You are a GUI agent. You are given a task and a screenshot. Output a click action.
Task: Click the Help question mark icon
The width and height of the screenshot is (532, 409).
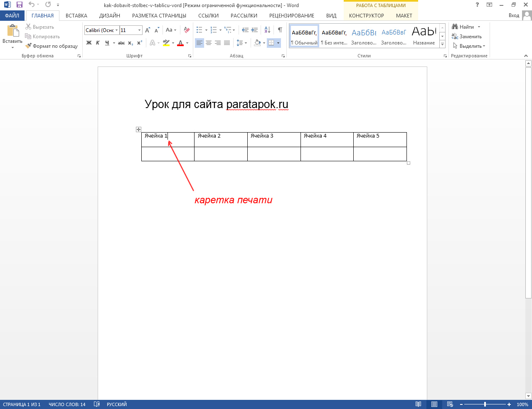477,5
